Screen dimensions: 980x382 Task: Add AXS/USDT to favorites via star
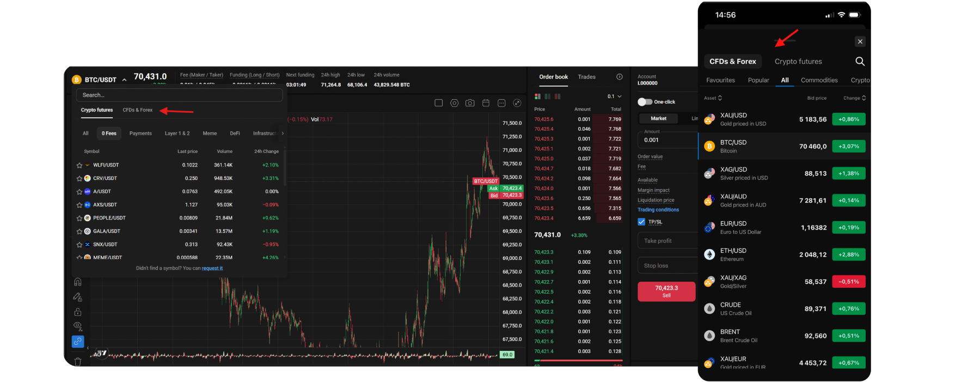pos(79,205)
